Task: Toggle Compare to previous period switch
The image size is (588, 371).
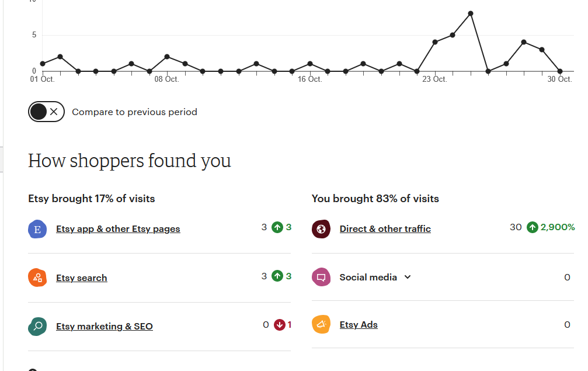Action: [46, 112]
